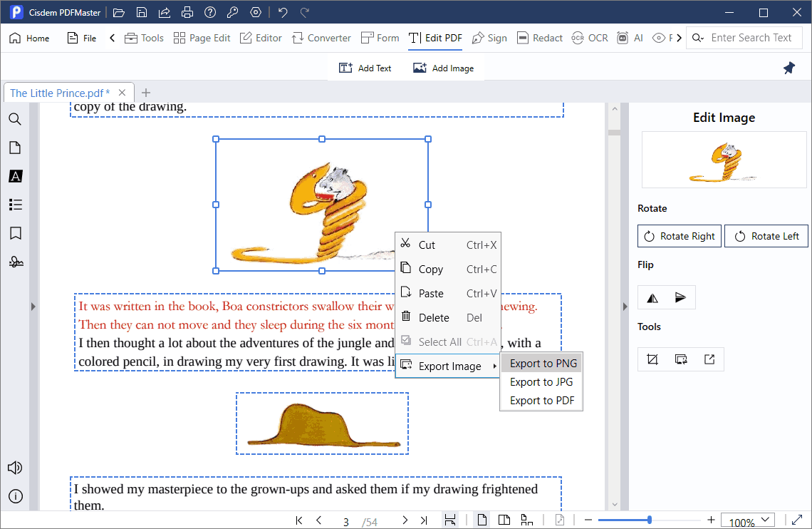
Task: Select Export to PDF
Action: click(x=541, y=401)
